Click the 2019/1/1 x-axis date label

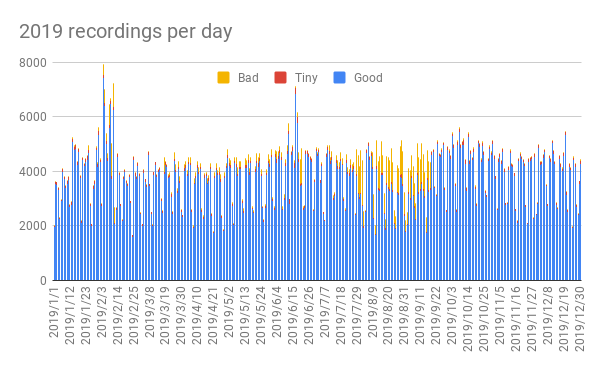pos(54,312)
